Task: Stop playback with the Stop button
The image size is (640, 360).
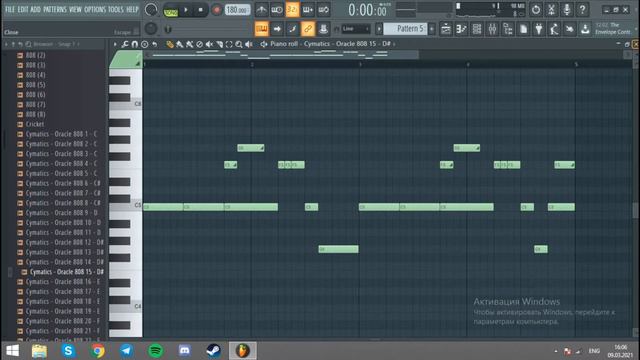Action: coord(200,10)
